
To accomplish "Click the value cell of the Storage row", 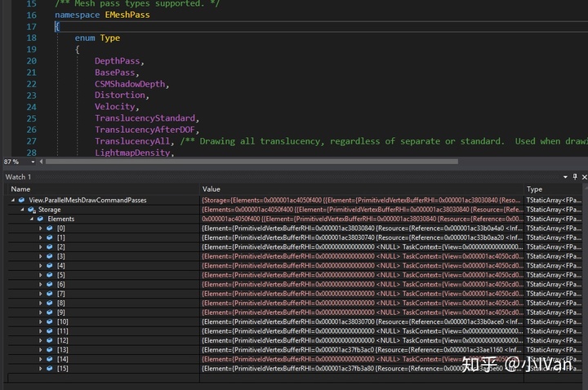I will point(362,210).
